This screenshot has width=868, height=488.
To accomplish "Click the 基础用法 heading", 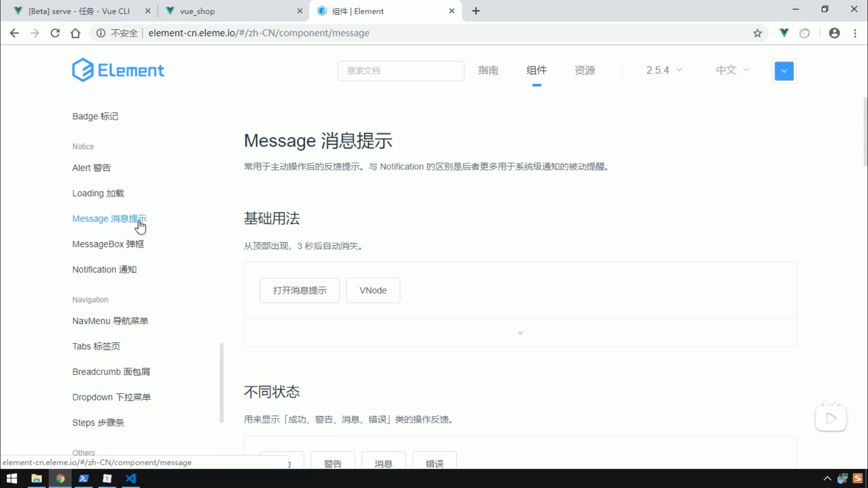I will (x=272, y=219).
